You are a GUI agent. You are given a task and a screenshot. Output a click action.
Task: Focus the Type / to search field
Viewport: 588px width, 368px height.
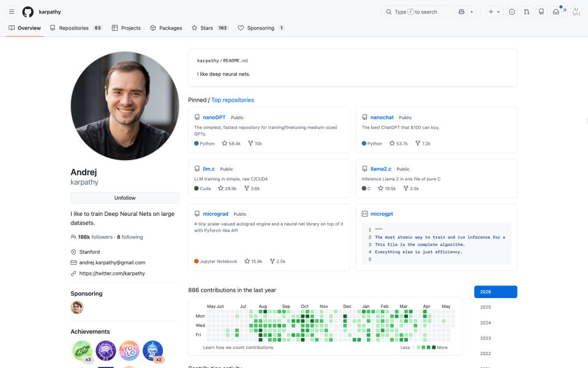(x=417, y=12)
